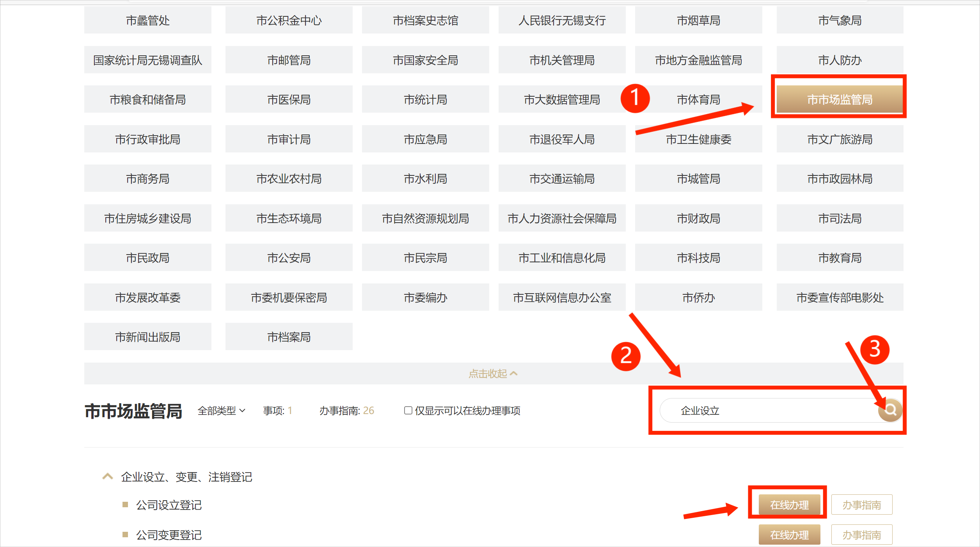This screenshot has height=547, width=980.
Task: Open the 全部类型 dropdown
Action: point(221,411)
